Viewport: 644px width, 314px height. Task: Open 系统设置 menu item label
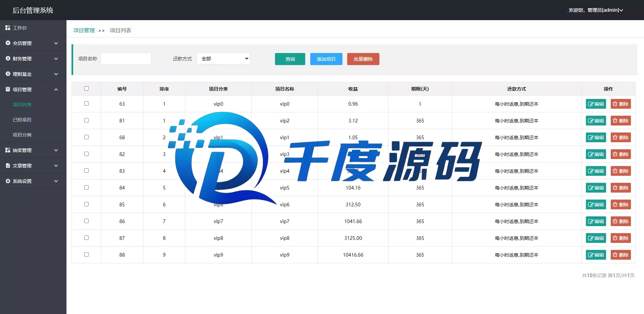22,181
